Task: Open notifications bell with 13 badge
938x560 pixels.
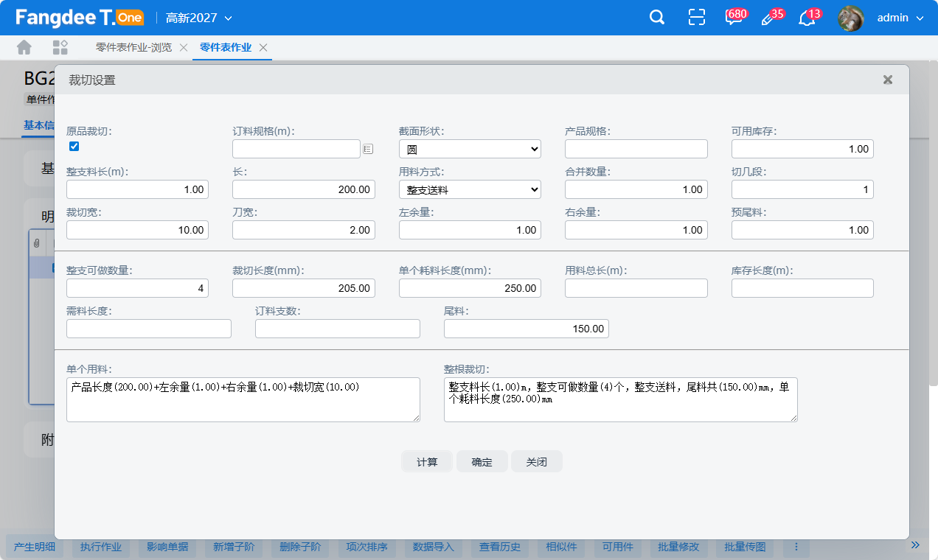Action: coord(807,18)
